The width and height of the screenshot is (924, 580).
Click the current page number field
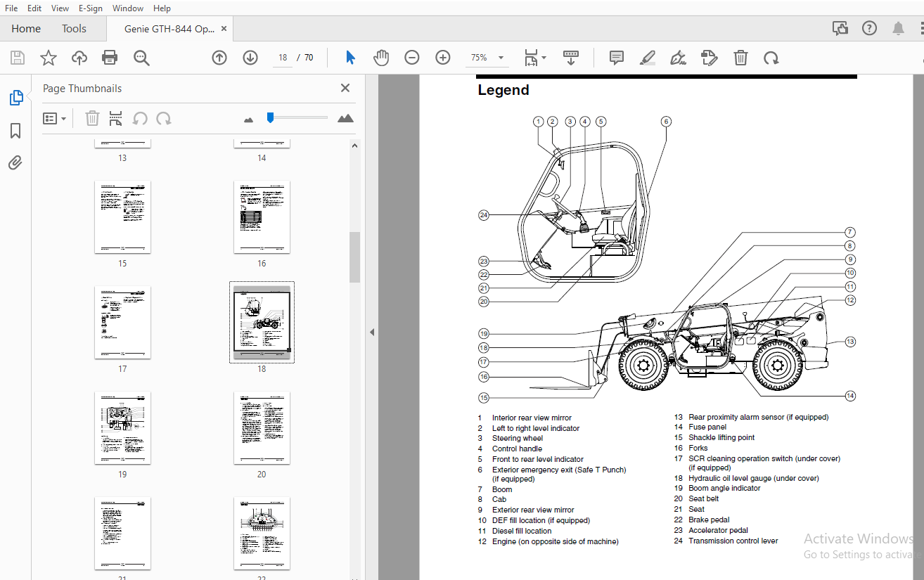point(283,58)
